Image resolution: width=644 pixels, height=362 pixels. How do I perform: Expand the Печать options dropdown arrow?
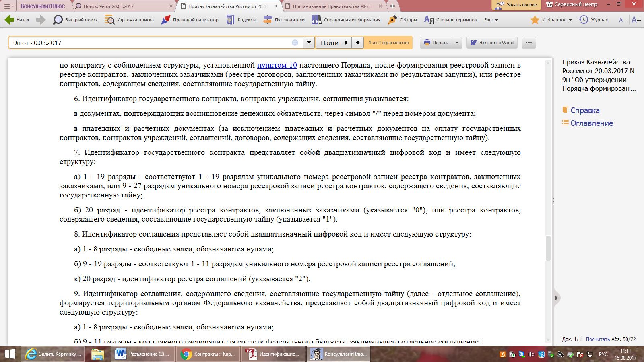click(x=457, y=43)
